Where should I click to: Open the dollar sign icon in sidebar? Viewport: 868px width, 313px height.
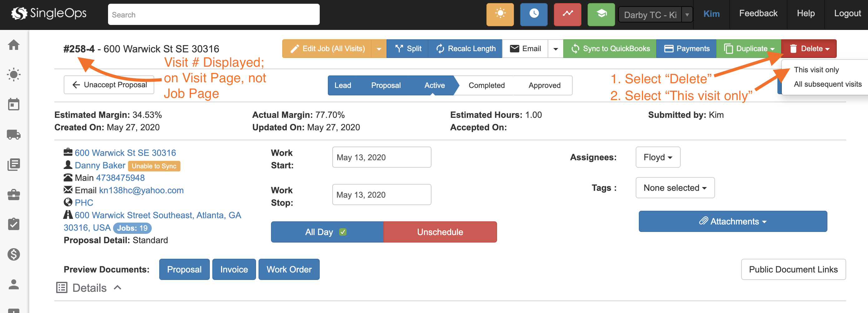pos(14,254)
